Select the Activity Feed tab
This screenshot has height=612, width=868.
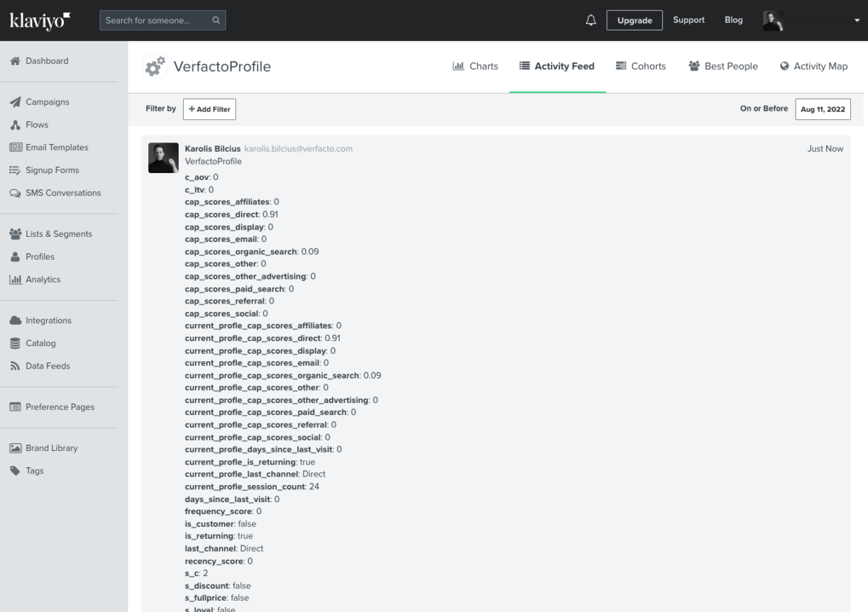(557, 66)
